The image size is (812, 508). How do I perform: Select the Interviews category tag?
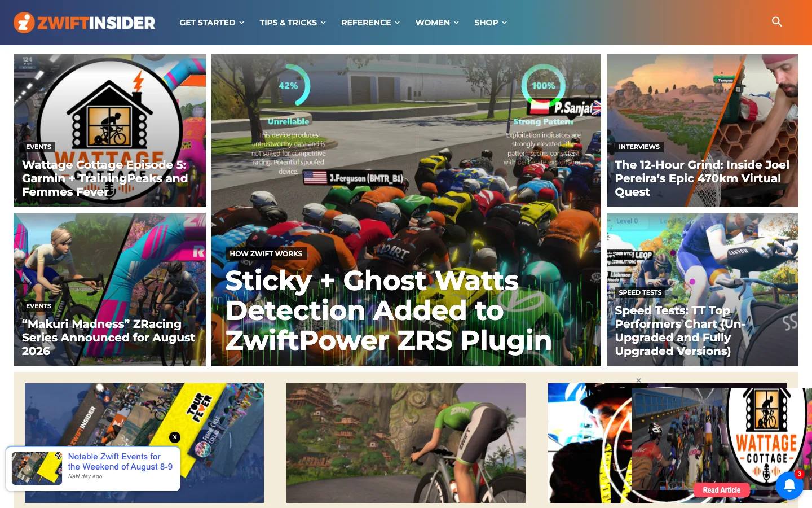click(x=639, y=147)
